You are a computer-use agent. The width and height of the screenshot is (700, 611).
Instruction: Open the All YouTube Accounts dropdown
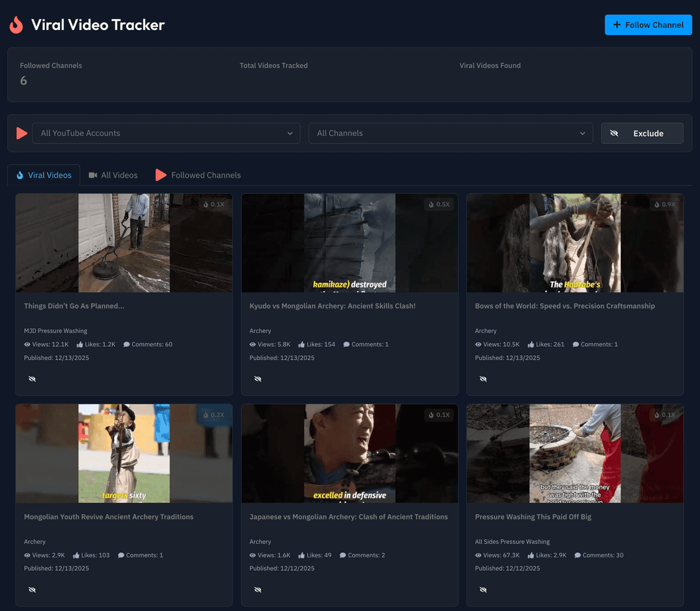coord(166,133)
